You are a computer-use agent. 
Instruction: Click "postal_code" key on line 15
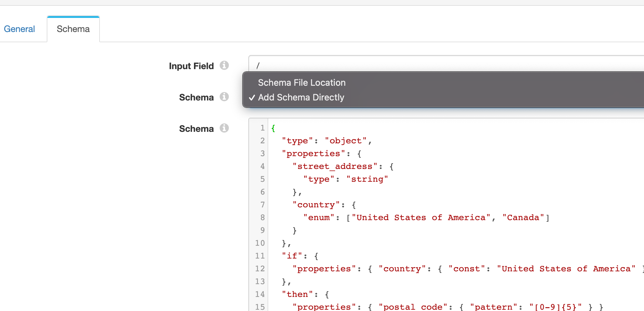[413, 307]
